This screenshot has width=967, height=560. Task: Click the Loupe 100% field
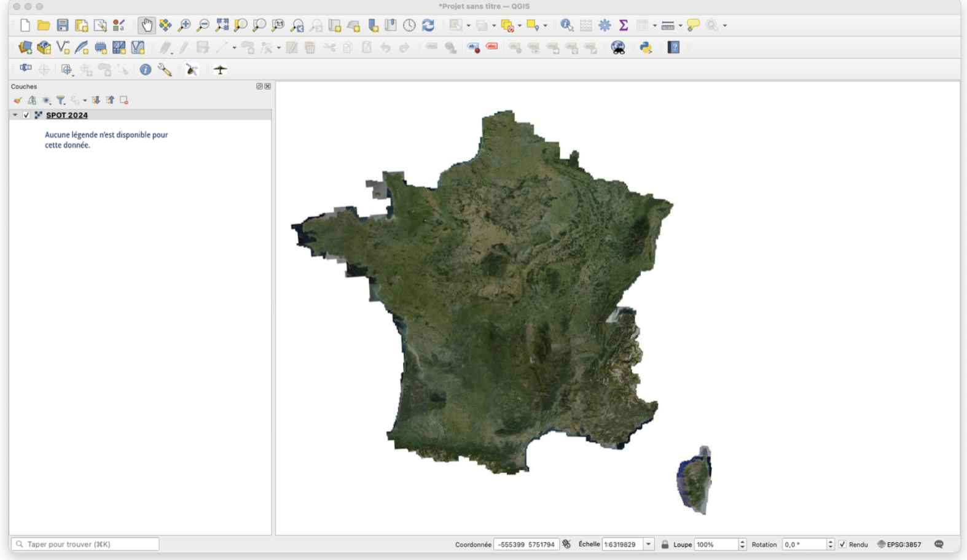(x=716, y=544)
